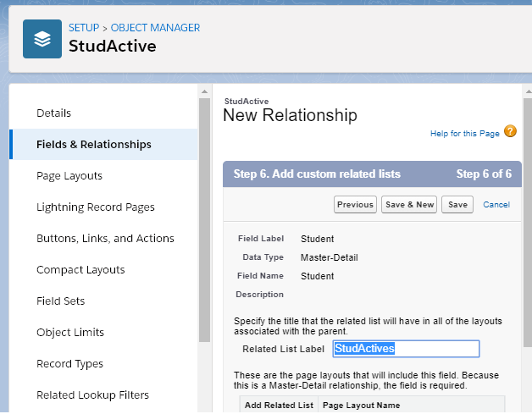Open Field Sets in the sidebar
The width and height of the screenshot is (532, 414).
(x=61, y=301)
